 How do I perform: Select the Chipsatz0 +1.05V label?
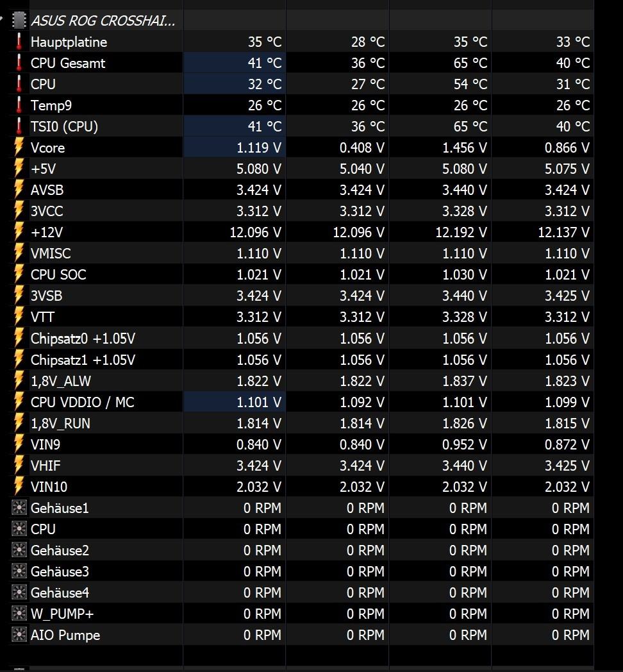(x=83, y=339)
